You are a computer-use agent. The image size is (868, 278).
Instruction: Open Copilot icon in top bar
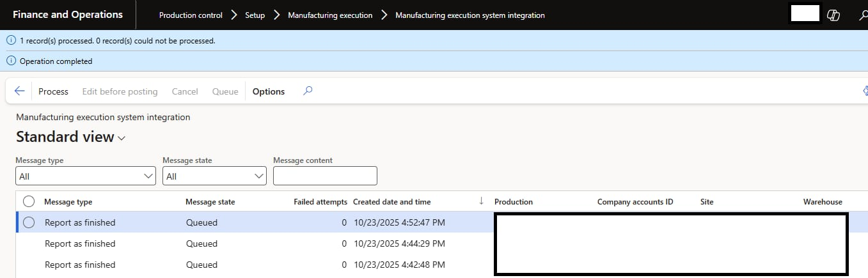coord(833,15)
